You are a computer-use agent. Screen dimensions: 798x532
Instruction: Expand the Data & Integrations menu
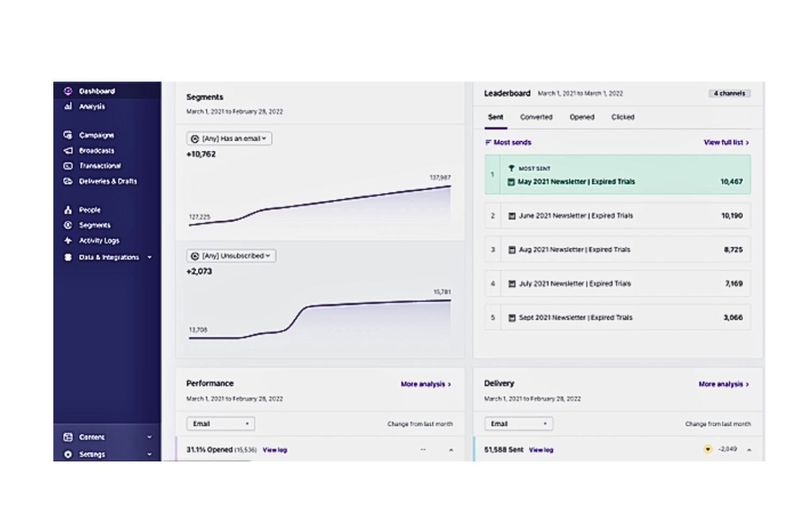pos(106,257)
